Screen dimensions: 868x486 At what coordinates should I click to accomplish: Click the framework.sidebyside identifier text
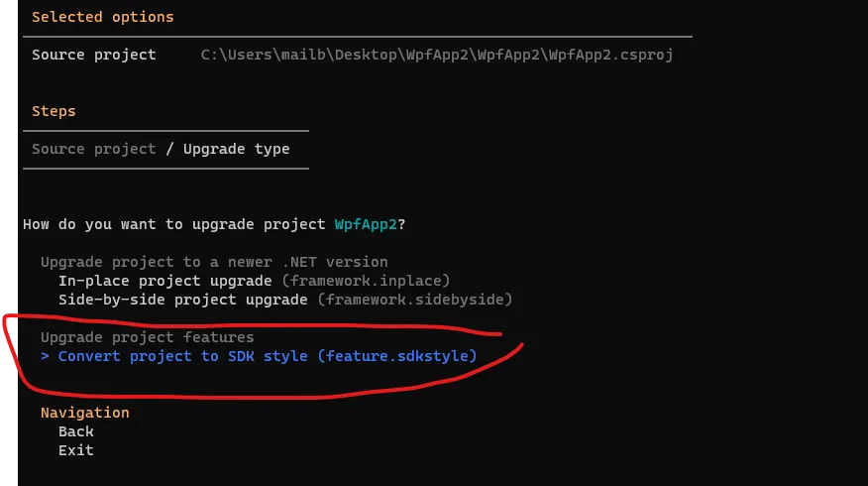tap(415, 300)
